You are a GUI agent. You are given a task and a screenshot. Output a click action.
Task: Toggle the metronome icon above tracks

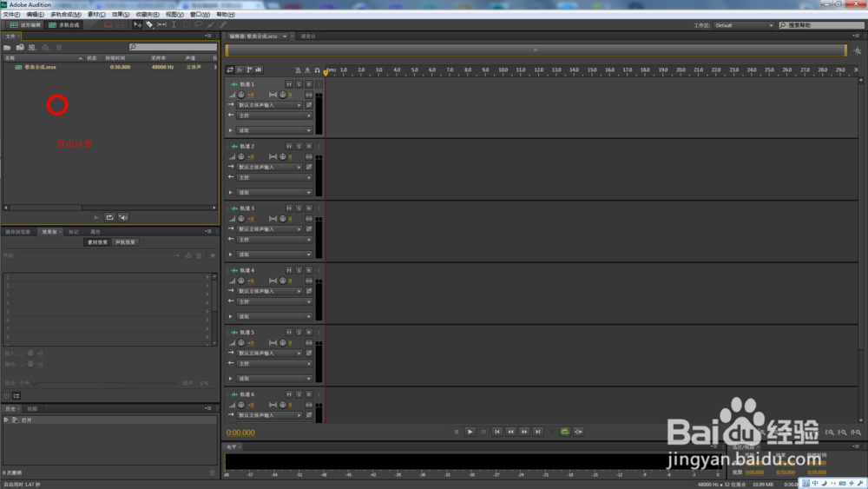tap(298, 70)
